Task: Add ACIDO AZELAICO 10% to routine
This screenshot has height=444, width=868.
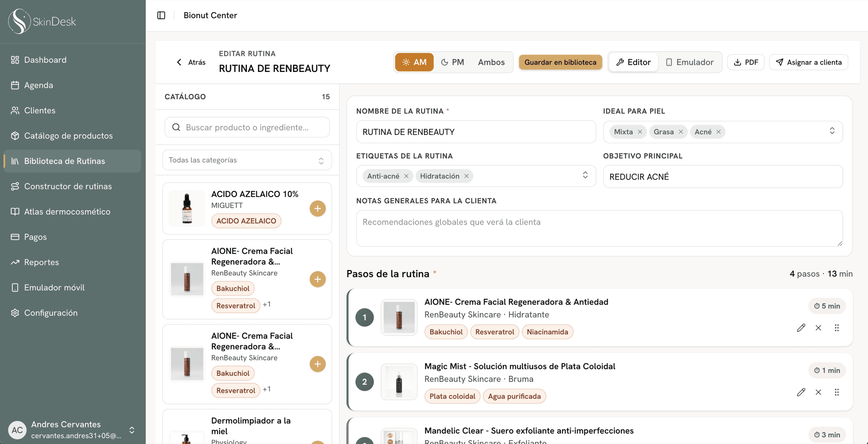Action: tap(318, 209)
